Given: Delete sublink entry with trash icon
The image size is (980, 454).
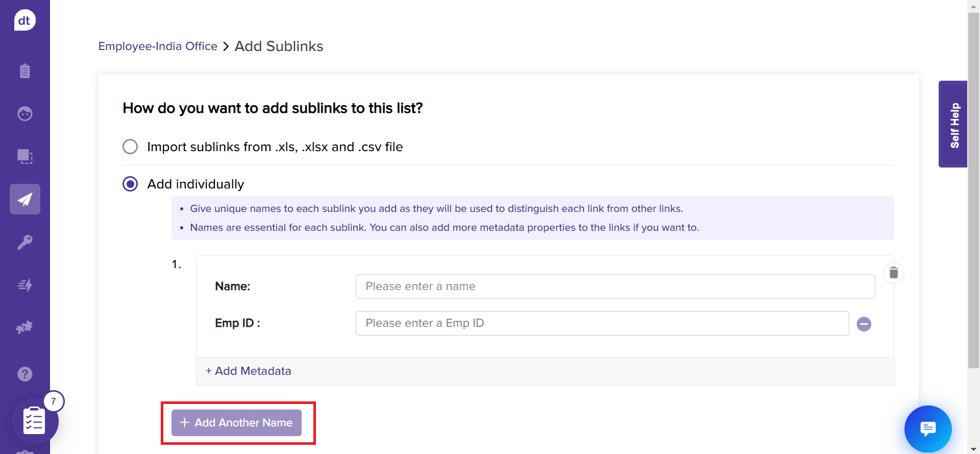Looking at the screenshot, I should (893, 273).
